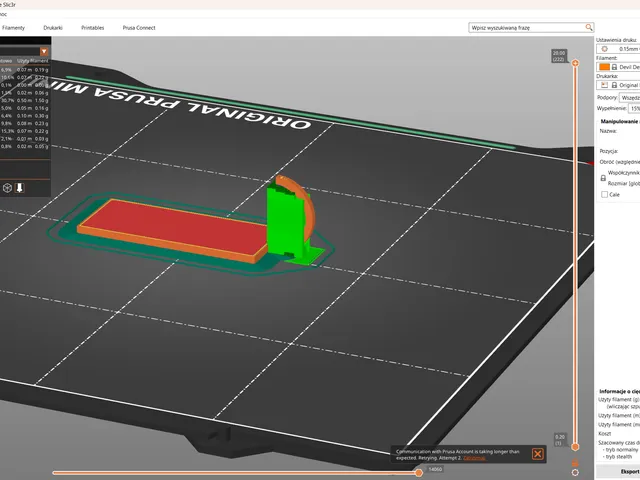Screen dimensions: 640x480
Task: Click the gear icon under layer slider
Action: click(575, 472)
